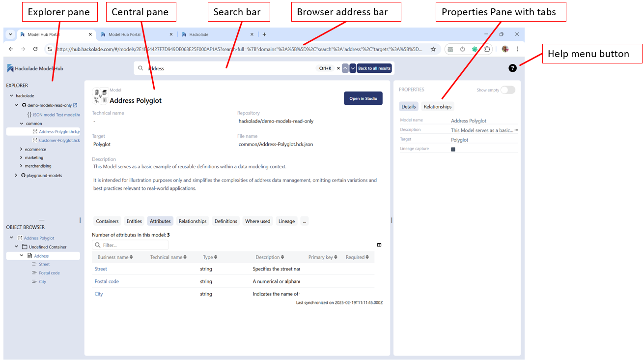Open the Lineage tab
644x363 pixels.
pyautogui.click(x=287, y=221)
